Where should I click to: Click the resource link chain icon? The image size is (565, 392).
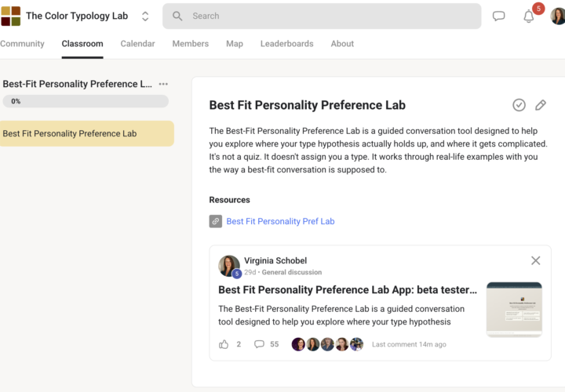pos(216,221)
